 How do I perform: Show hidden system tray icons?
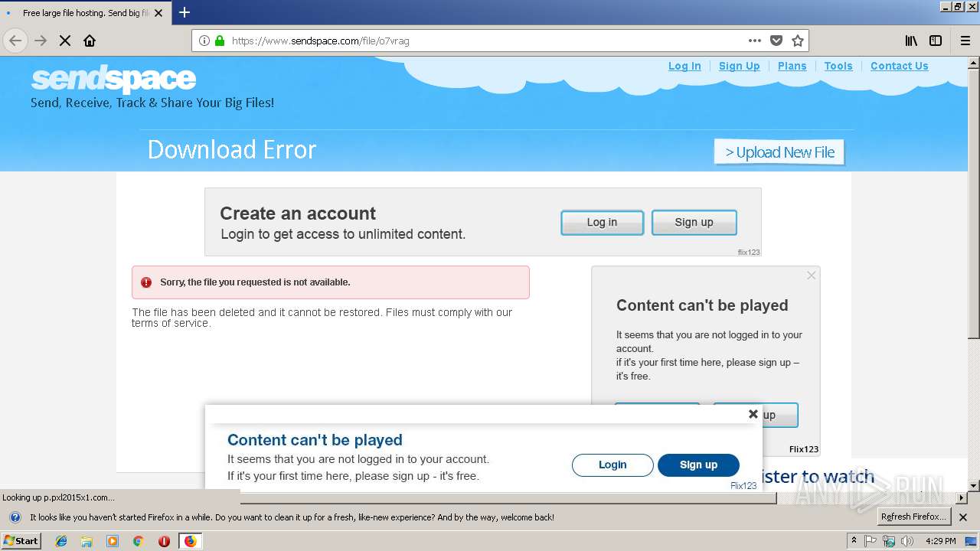pos(854,541)
